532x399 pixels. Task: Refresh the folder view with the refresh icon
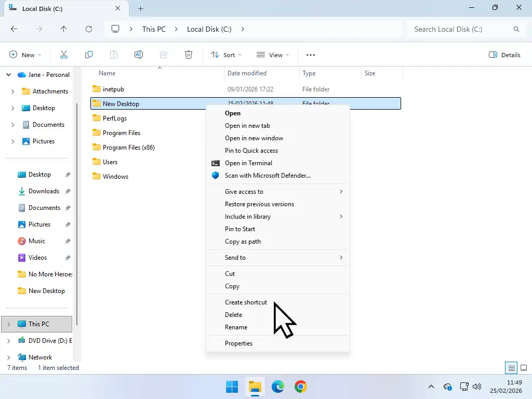pos(89,29)
